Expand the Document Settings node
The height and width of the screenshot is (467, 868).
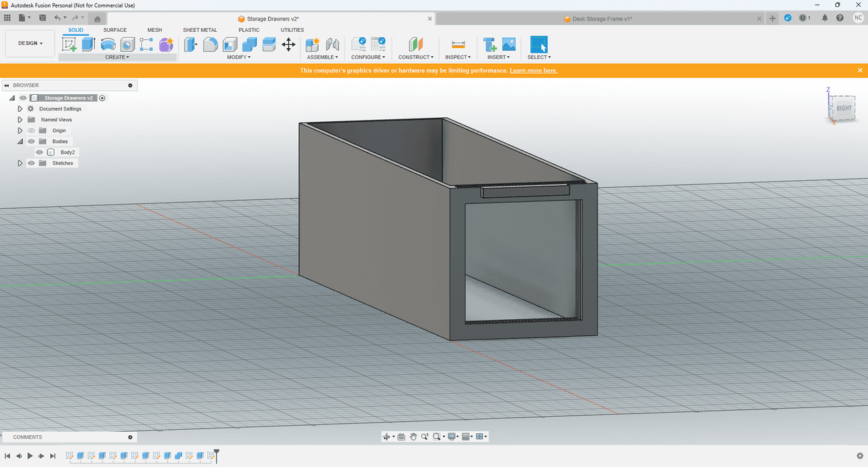tap(20, 109)
